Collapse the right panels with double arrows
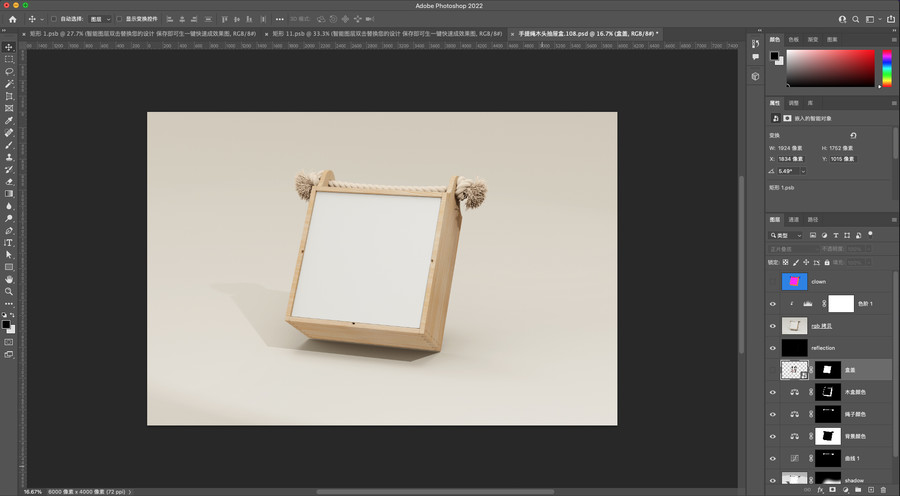This screenshot has width=900, height=496. point(893,30)
